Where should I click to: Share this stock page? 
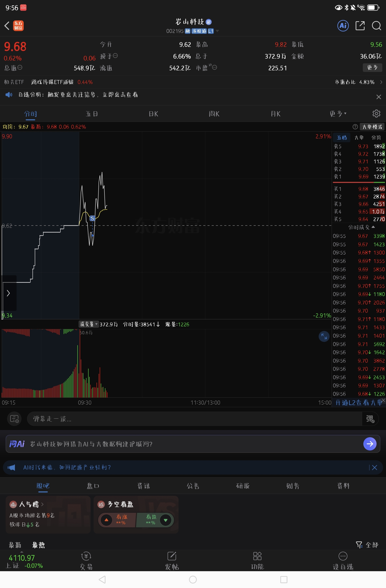click(360, 25)
